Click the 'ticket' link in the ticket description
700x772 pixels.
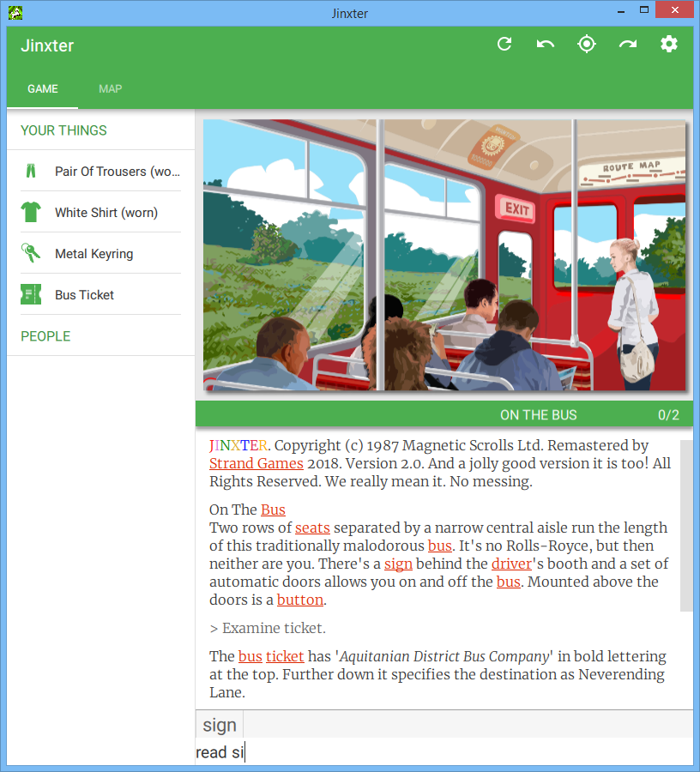point(285,656)
